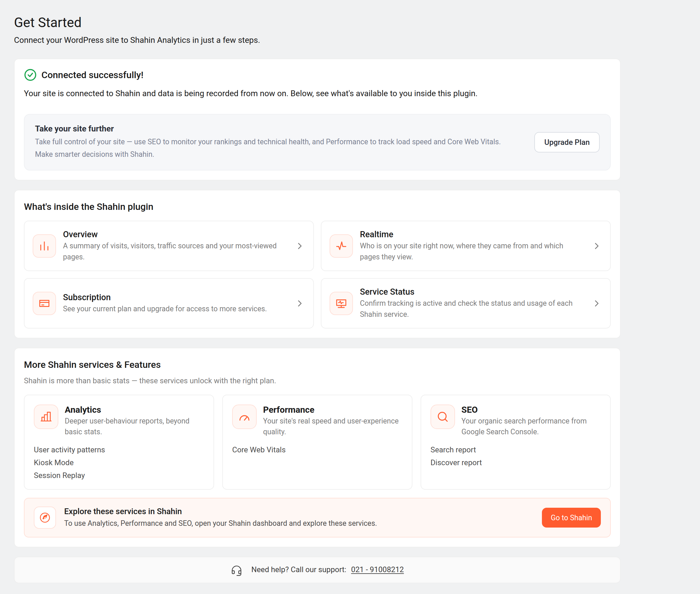Click the Subscription description about current plan
The height and width of the screenshot is (594, 700).
(x=165, y=309)
